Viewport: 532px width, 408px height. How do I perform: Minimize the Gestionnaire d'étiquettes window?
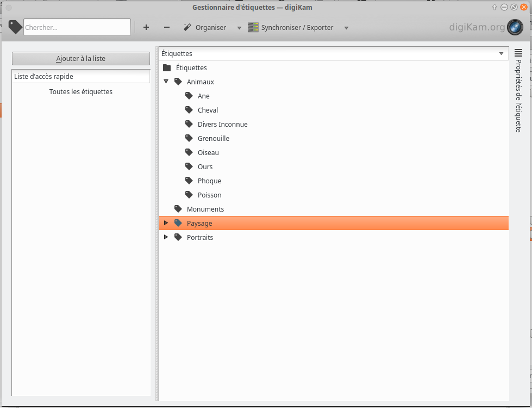coord(504,7)
